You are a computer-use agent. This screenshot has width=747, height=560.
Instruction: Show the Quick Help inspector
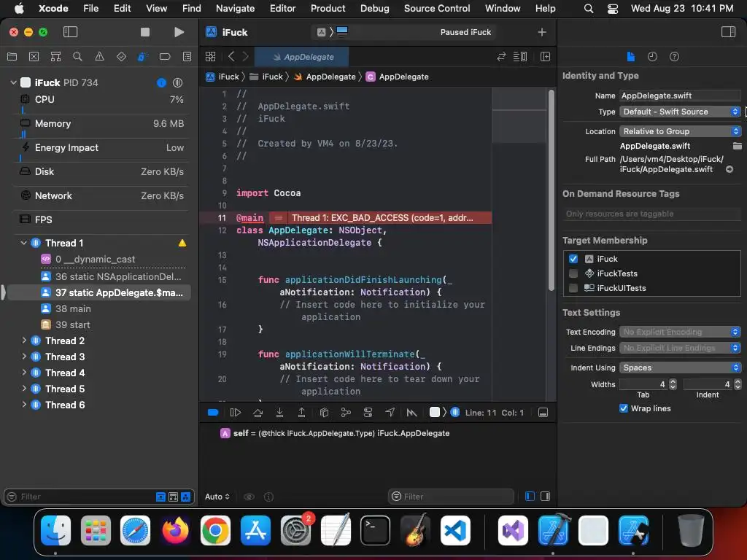click(x=674, y=57)
